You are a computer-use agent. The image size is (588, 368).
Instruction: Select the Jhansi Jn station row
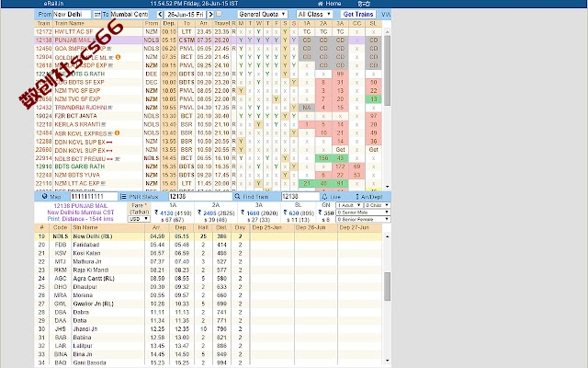point(209,329)
